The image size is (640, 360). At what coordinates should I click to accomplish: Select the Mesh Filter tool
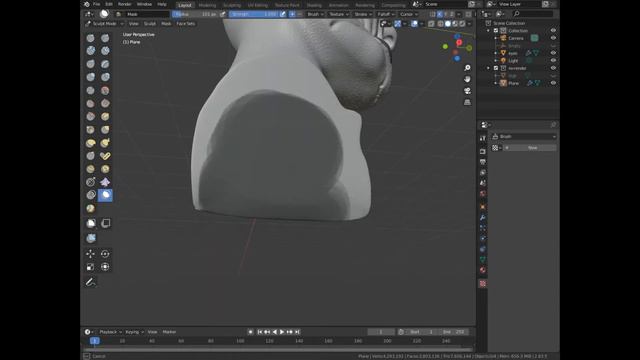click(91, 238)
